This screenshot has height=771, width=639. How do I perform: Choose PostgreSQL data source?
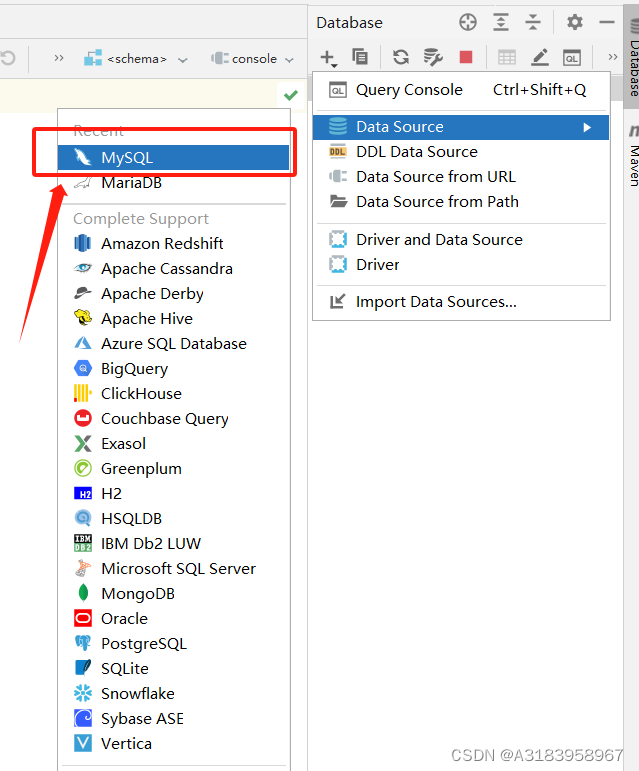[x=173, y=644]
